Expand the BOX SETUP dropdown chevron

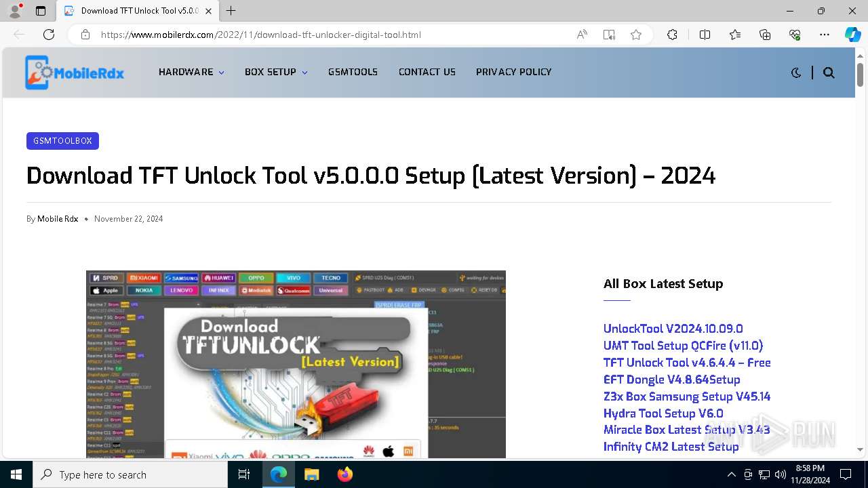point(304,73)
